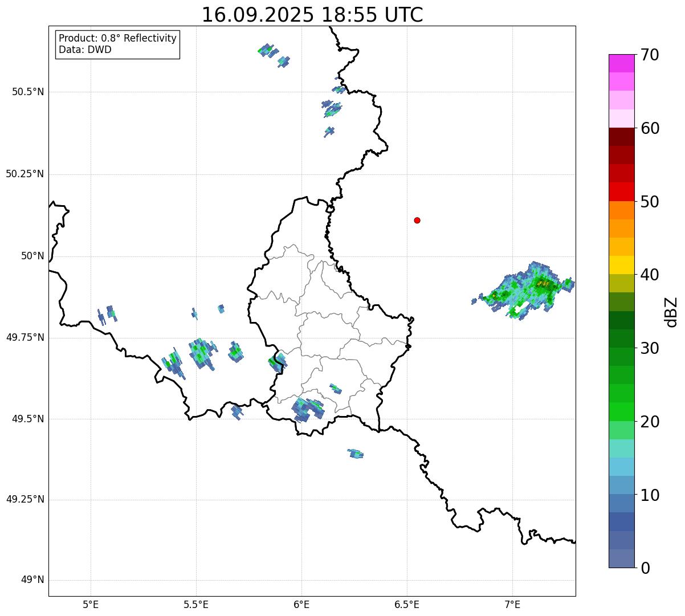Click the radar echo in southern Luxembourg near 6°E
Viewport: 685px width, 616px height.
click(x=308, y=409)
